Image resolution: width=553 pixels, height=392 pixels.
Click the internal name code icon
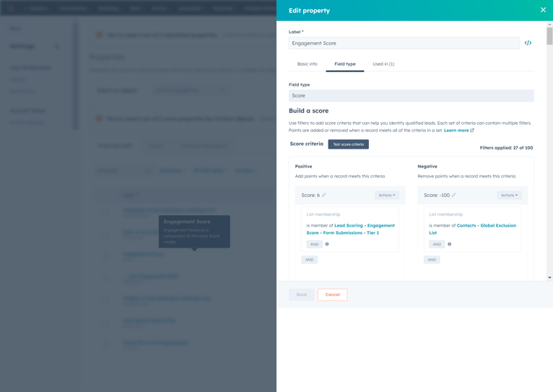pyautogui.click(x=528, y=43)
